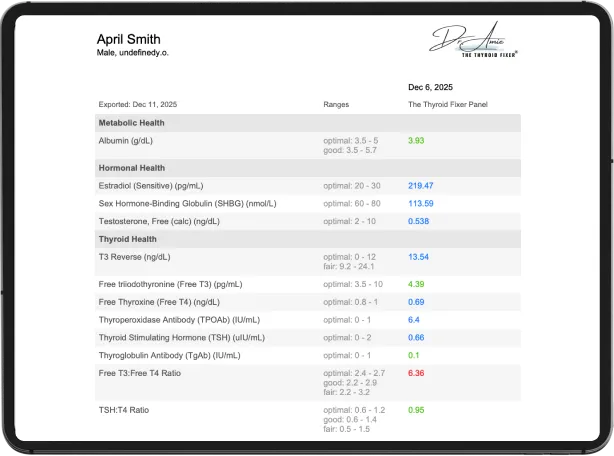
Task: Click the Dec 6, 2025 date header
Action: [x=430, y=87]
